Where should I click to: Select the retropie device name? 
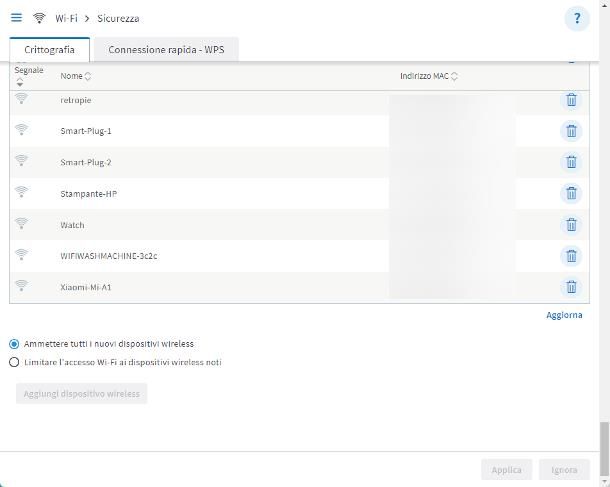(x=76, y=100)
